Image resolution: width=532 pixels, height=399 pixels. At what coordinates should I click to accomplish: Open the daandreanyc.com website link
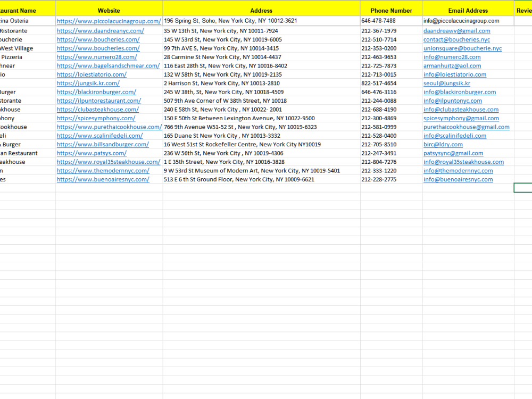tap(101, 31)
